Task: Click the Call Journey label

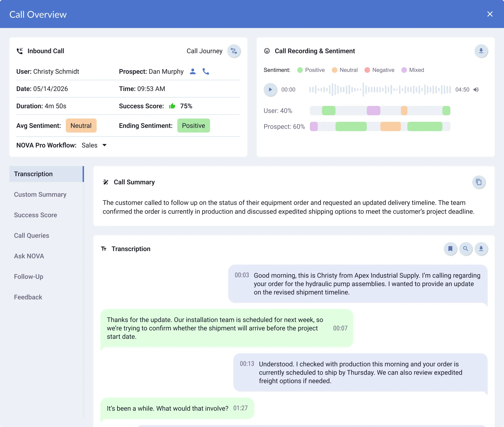Action: 205,51
